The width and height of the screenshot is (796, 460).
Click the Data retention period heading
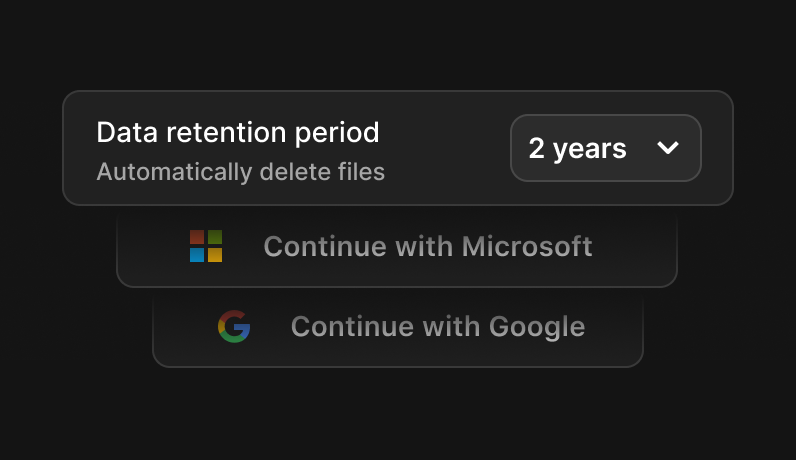[238, 133]
